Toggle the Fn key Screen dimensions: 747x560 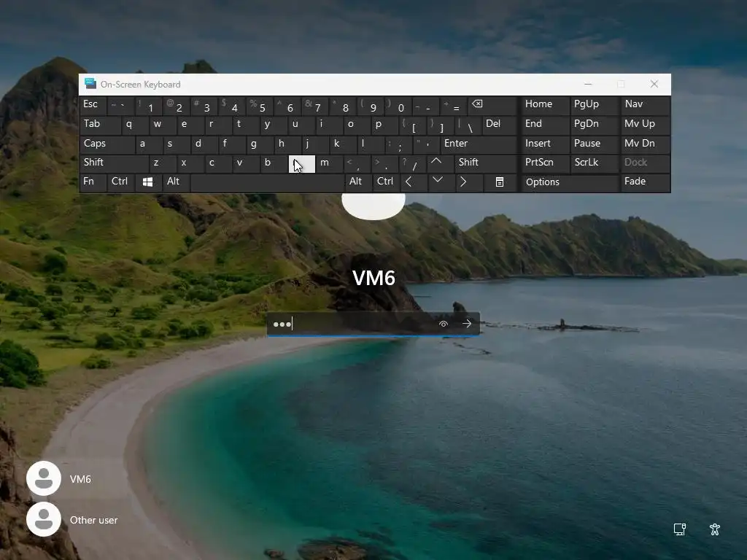coord(93,182)
